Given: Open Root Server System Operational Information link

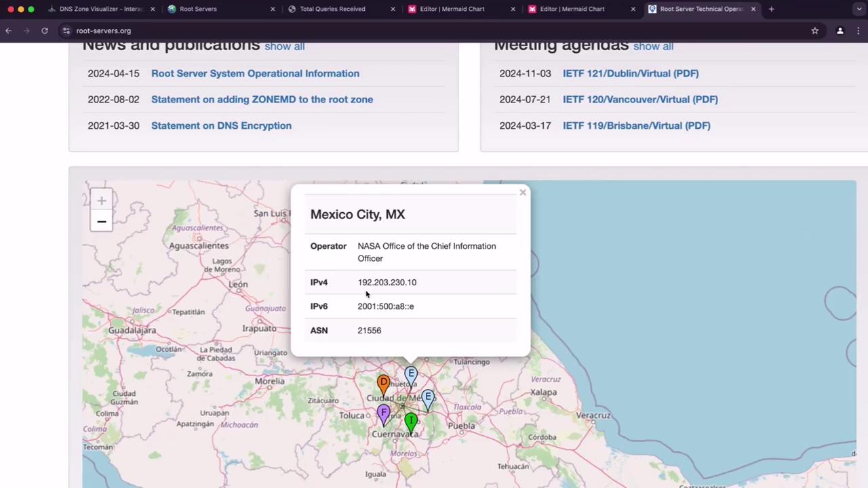Looking at the screenshot, I should [x=255, y=73].
